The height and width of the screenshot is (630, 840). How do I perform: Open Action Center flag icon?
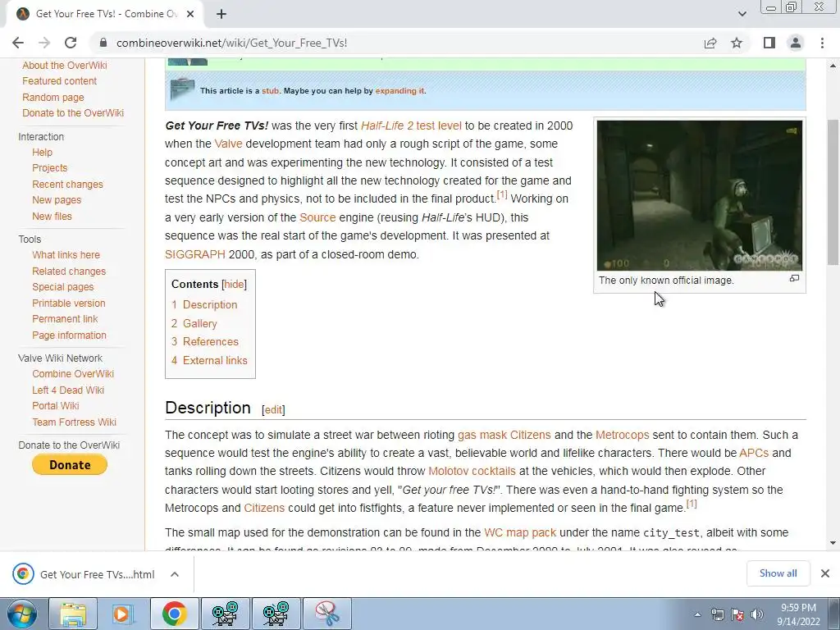tap(737, 614)
